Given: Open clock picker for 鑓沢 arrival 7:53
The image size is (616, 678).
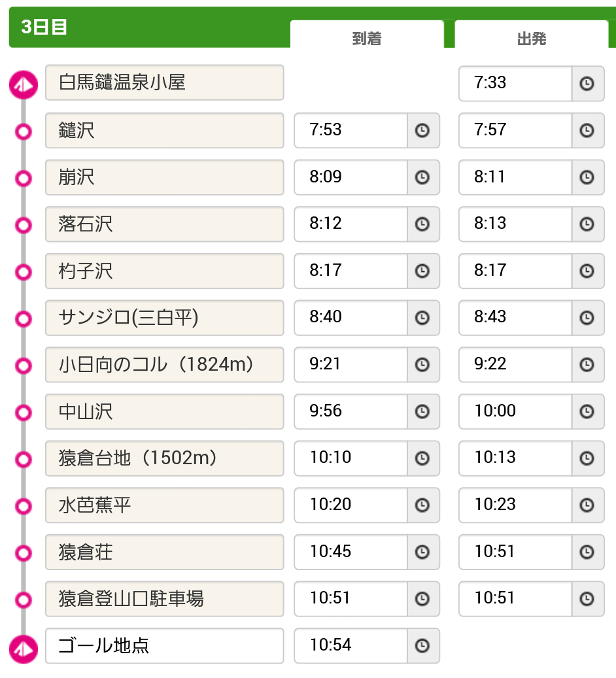Looking at the screenshot, I should tap(422, 130).
